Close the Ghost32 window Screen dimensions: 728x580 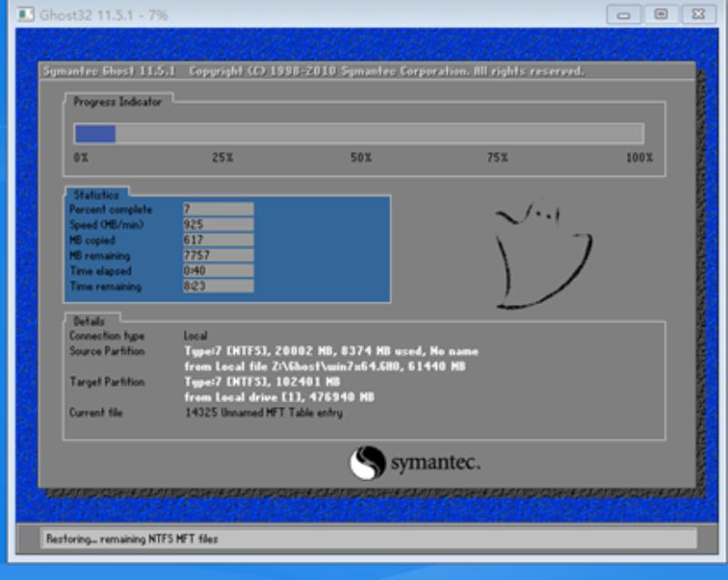coord(699,15)
